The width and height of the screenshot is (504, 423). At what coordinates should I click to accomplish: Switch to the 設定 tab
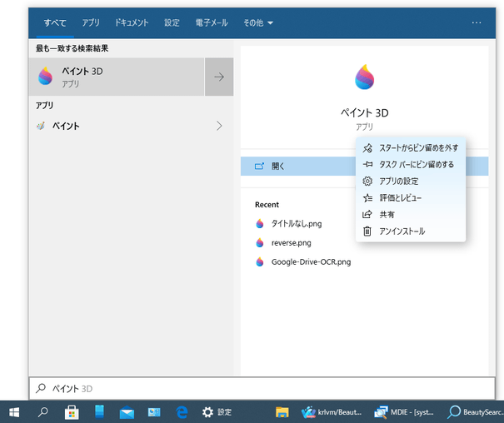click(x=172, y=22)
